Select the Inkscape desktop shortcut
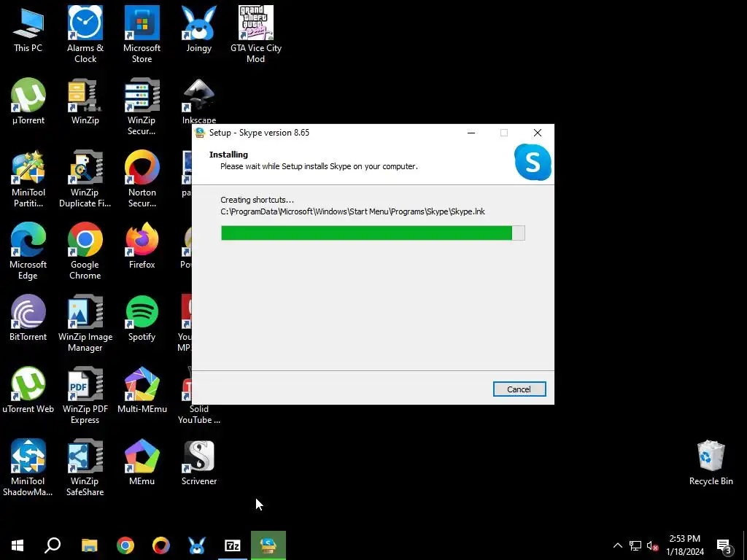This screenshot has width=747, height=560. pos(198,101)
